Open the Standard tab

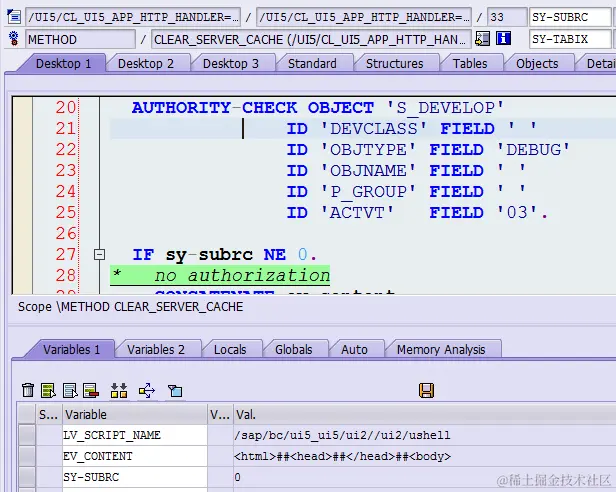tap(312, 63)
